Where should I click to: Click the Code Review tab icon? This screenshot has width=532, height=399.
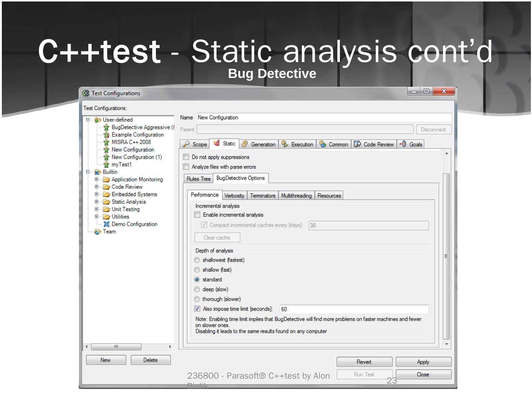(x=357, y=144)
